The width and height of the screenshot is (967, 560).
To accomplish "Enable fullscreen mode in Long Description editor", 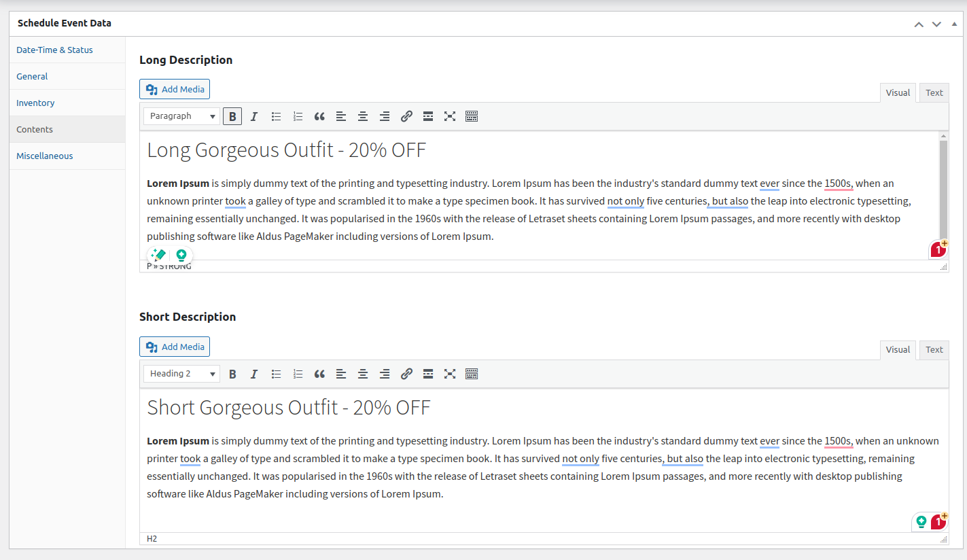I will pyautogui.click(x=450, y=116).
